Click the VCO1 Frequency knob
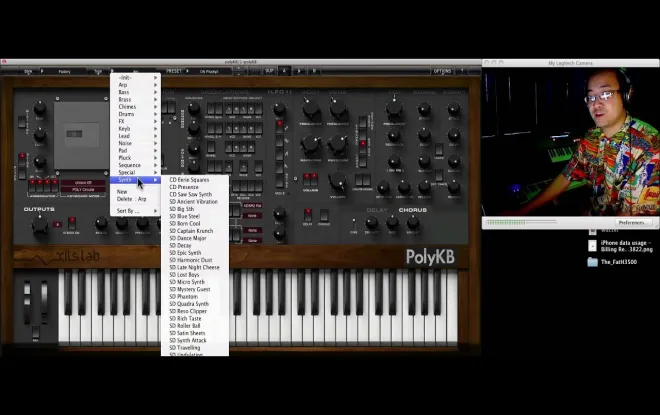The width and height of the screenshot is (660, 415). pyautogui.click(x=311, y=109)
